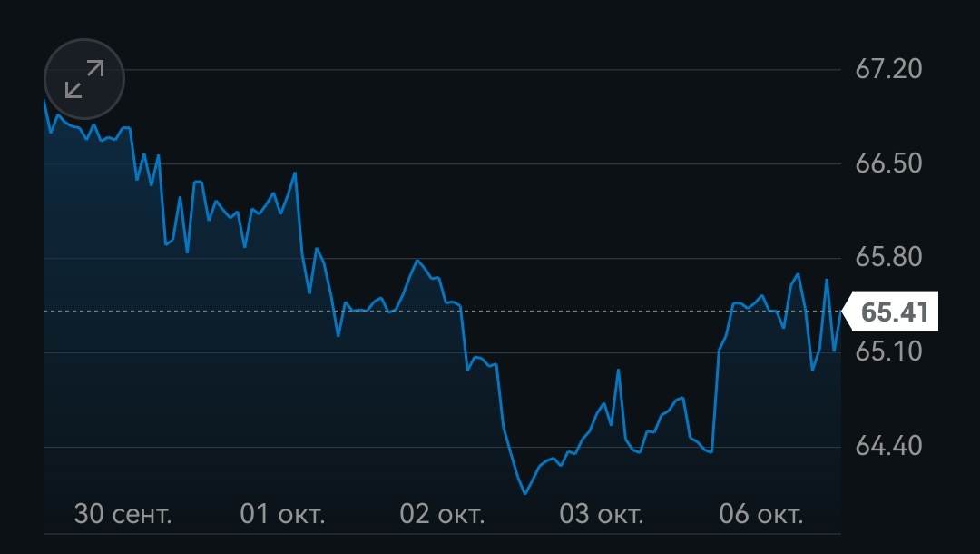Select the current price tag 65.41

pos(891,312)
